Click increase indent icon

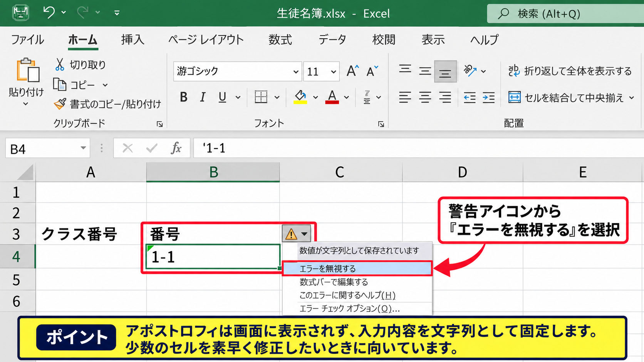click(489, 98)
